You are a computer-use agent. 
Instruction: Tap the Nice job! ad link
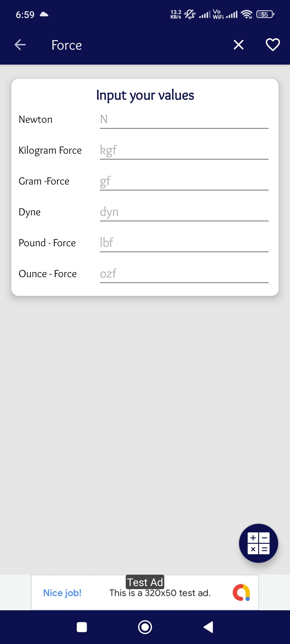point(62,593)
